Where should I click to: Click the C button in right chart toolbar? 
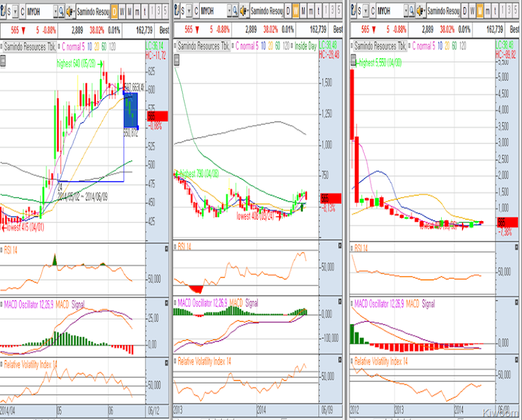(373, 11)
